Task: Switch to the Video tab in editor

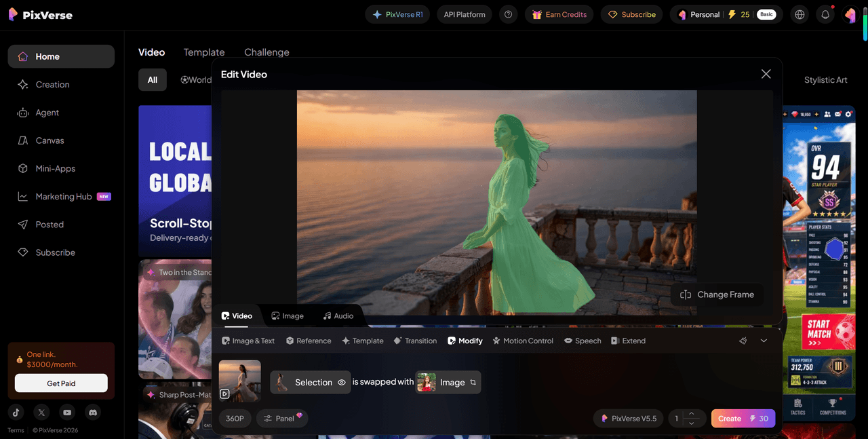Action: pyautogui.click(x=237, y=316)
